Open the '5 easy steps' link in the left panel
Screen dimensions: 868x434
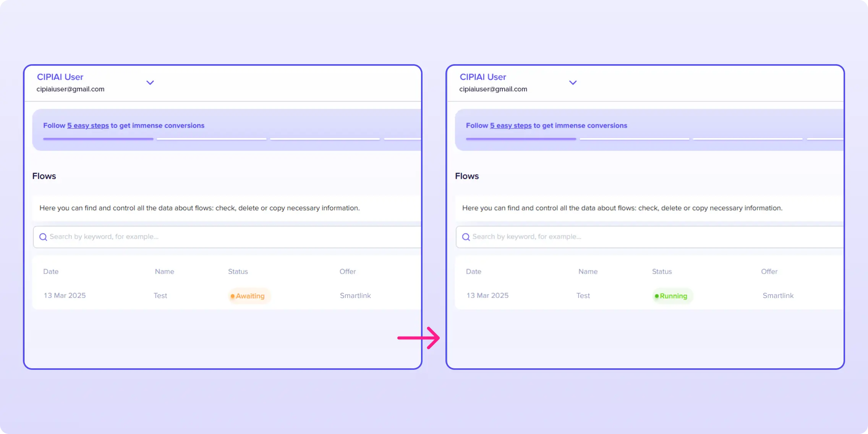pyautogui.click(x=88, y=125)
